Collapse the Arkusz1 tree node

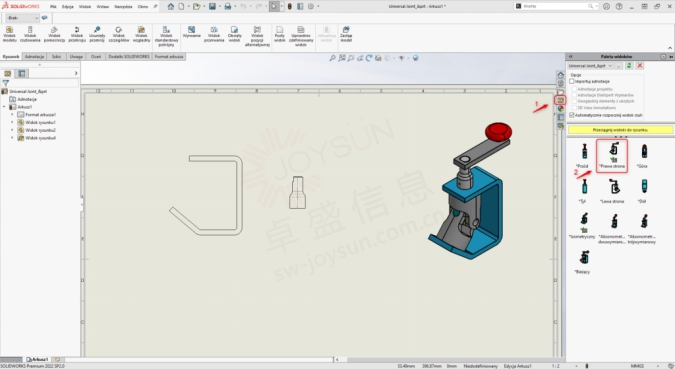pos(4,107)
